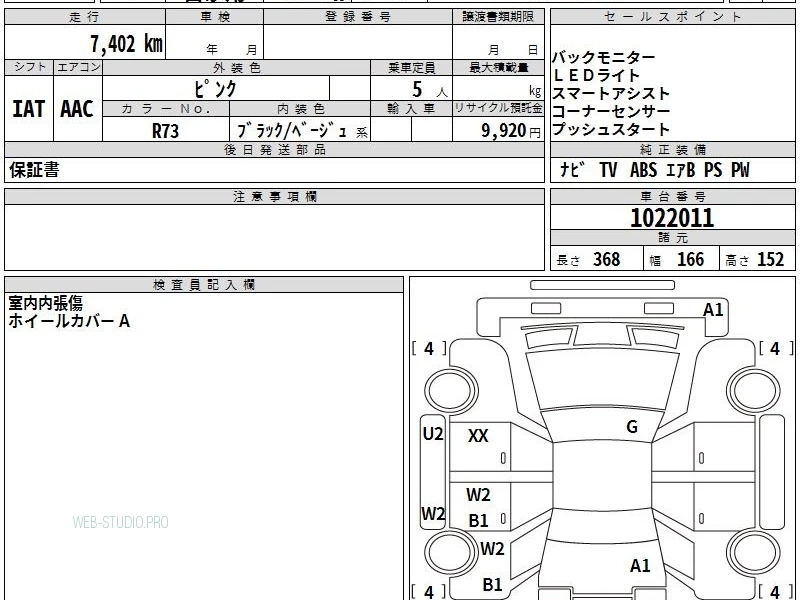Viewport: 800px width, 600px height.
Task: Click the 後日発送部品 section header
Action: [274, 149]
